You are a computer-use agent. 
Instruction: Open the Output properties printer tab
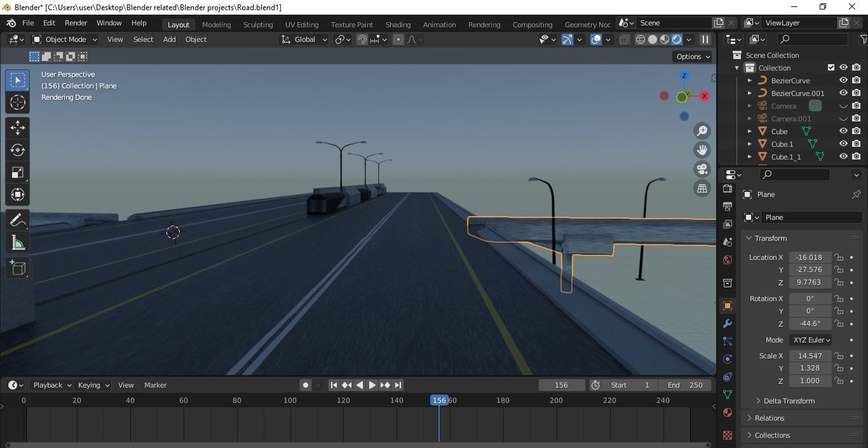point(728,207)
